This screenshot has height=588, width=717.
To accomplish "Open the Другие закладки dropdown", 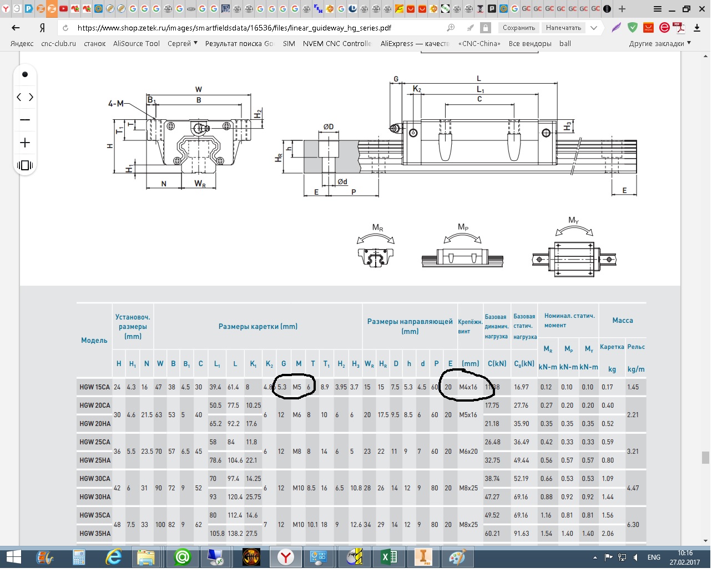I will coord(660,43).
